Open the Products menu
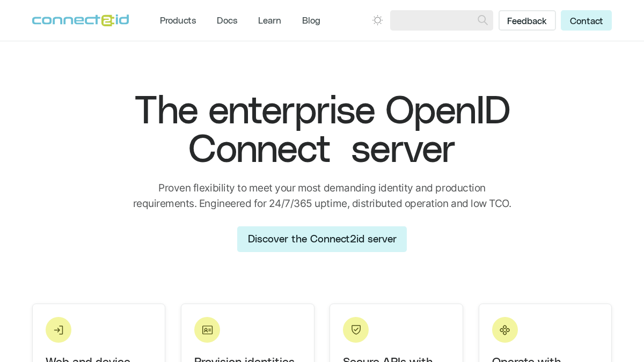This screenshot has height=362, width=644. click(178, 20)
